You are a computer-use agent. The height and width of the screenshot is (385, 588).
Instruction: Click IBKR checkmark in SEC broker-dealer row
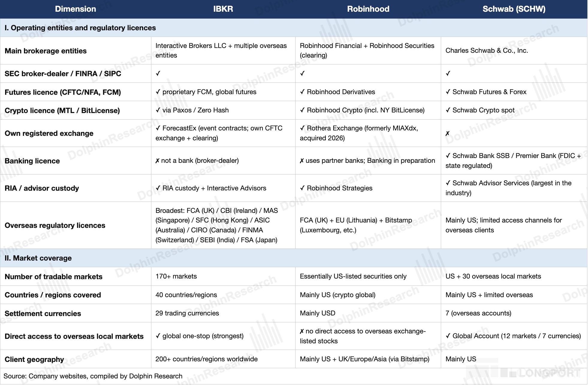(x=158, y=73)
